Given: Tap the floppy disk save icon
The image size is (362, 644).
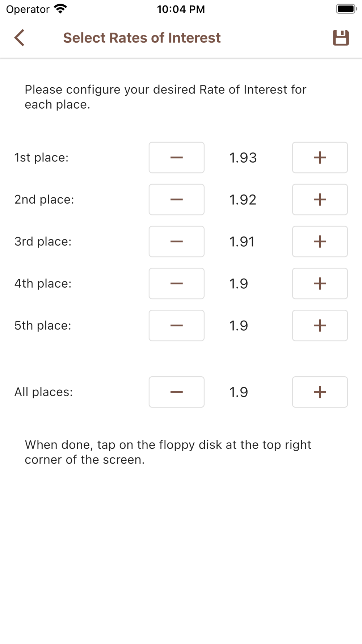Looking at the screenshot, I should [341, 38].
